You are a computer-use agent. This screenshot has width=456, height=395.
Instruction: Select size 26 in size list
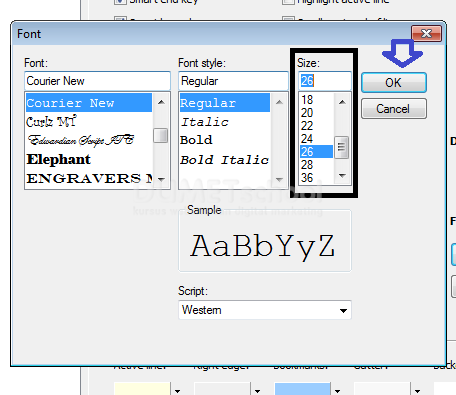(x=316, y=152)
